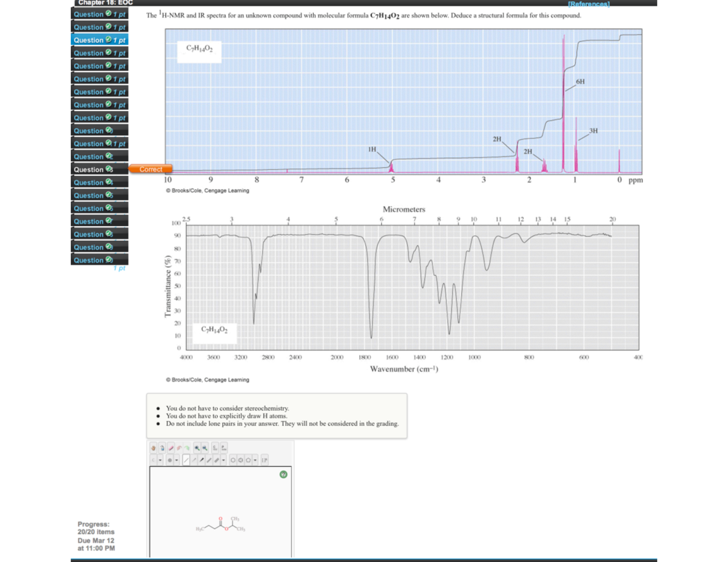The width and height of the screenshot is (728, 562).
Task: Pick the hexagon ring template
Action: pos(233,460)
